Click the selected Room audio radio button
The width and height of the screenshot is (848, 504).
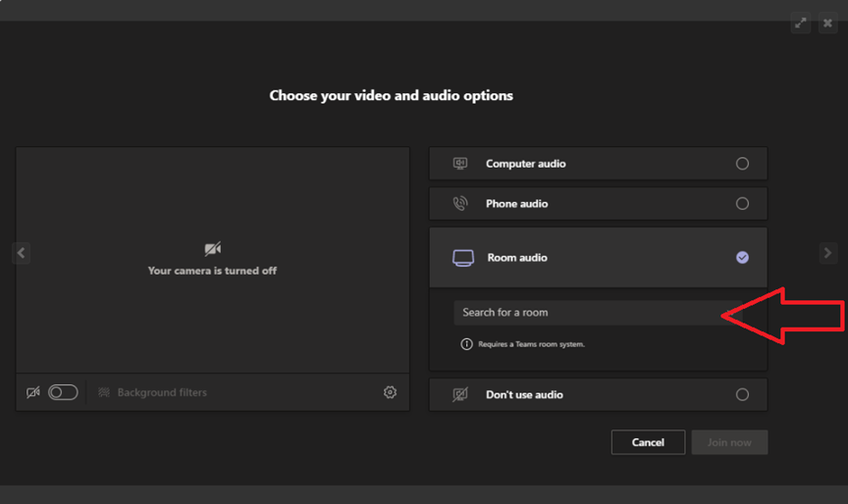[x=742, y=257]
